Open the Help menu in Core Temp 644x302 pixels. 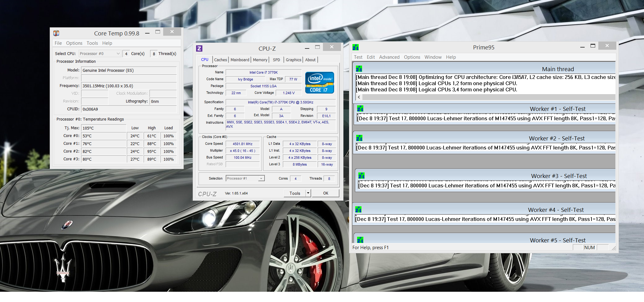point(107,43)
